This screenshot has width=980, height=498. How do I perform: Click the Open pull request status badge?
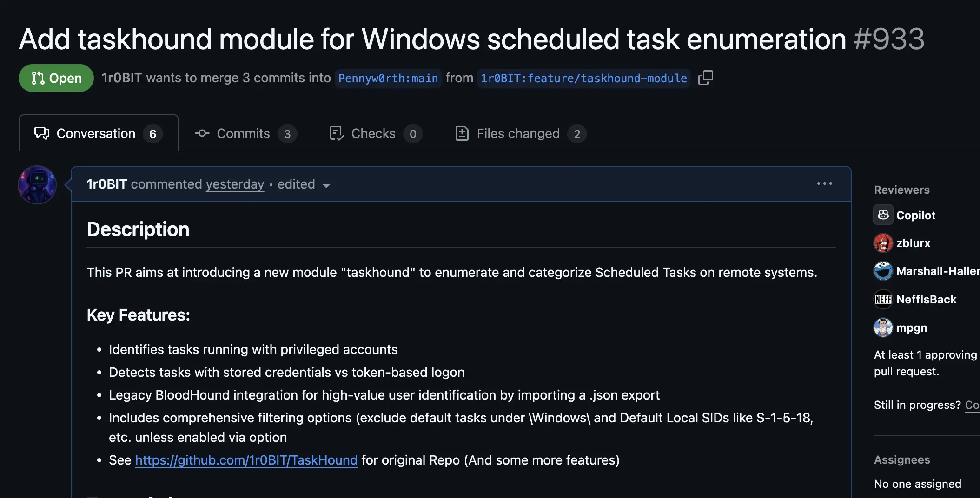(56, 78)
